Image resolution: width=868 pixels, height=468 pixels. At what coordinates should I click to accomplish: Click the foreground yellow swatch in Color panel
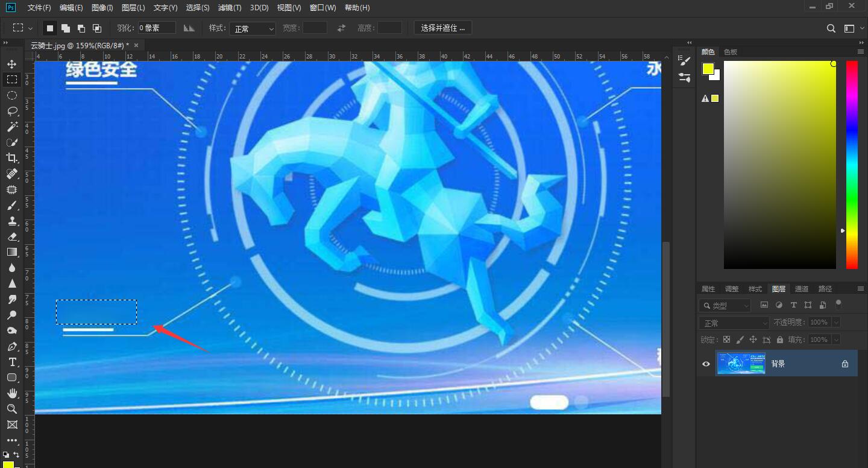pyautogui.click(x=708, y=69)
